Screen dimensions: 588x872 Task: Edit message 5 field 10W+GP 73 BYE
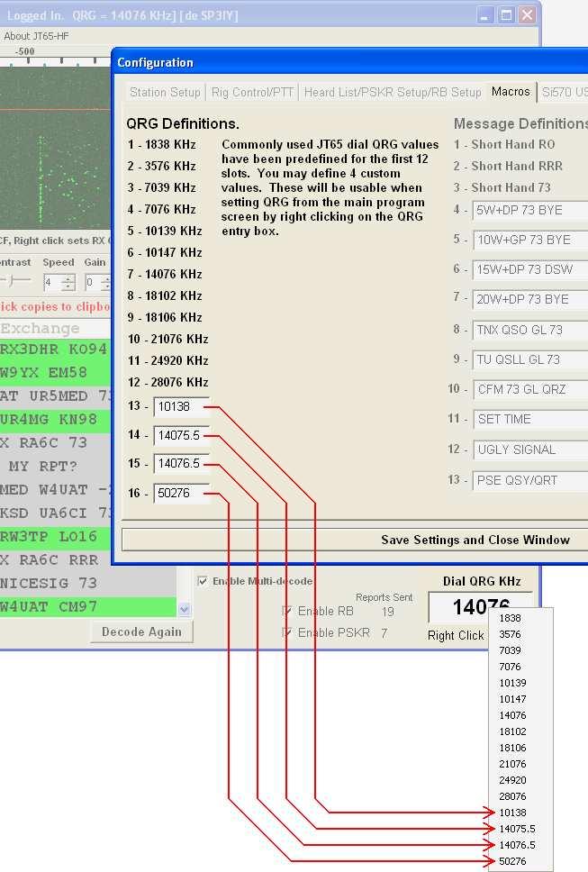[530, 240]
